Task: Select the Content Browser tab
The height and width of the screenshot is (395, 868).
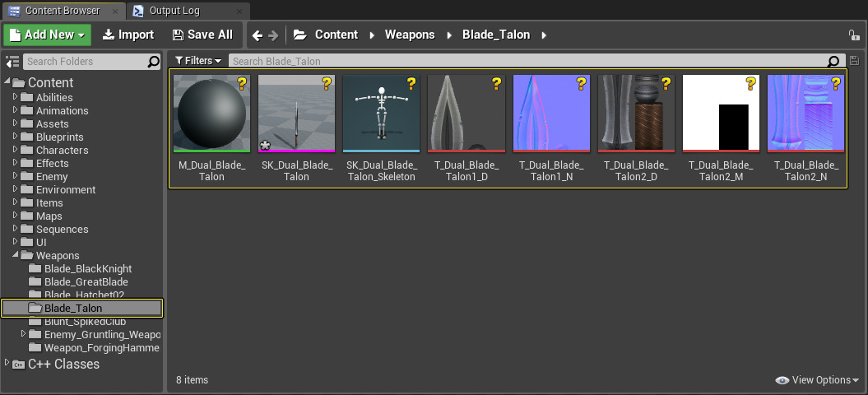Action: pyautogui.click(x=62, y=11)
